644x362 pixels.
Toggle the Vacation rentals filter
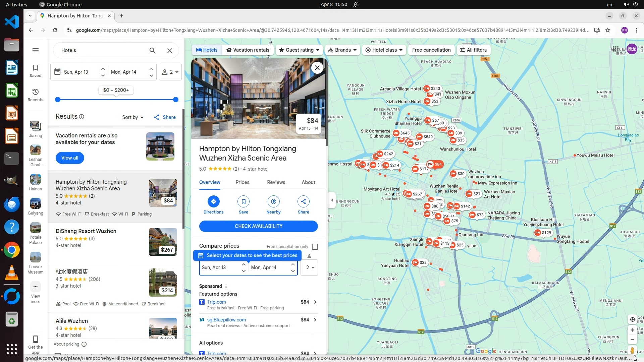(x=248, y=50)
